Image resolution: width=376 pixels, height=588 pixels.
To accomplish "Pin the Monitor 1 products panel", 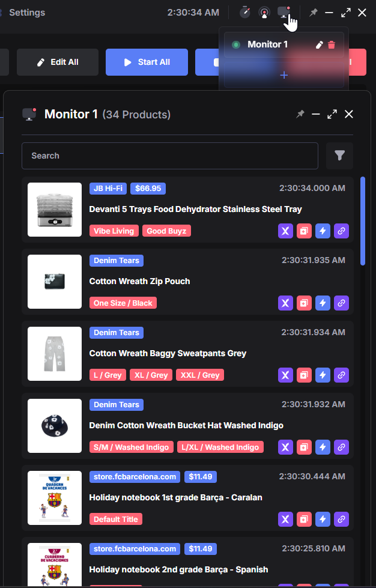I will pyautogui.click(x=300, y=114).
